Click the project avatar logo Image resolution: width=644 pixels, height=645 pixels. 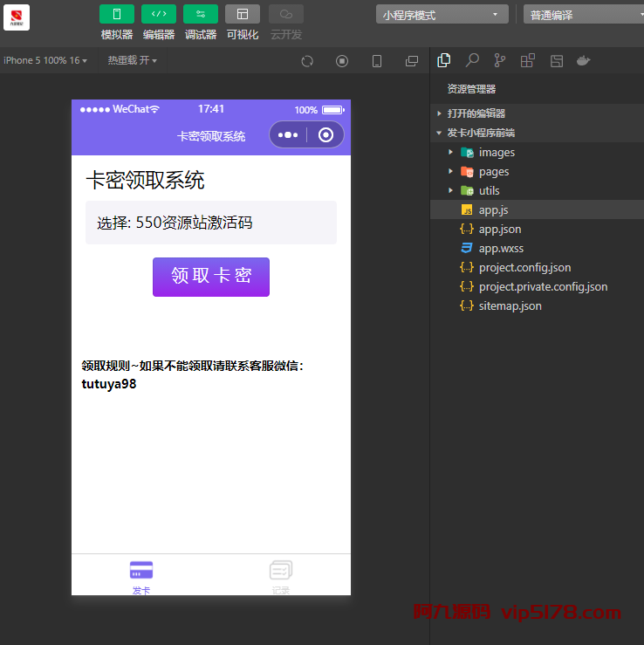pos(17,17)
